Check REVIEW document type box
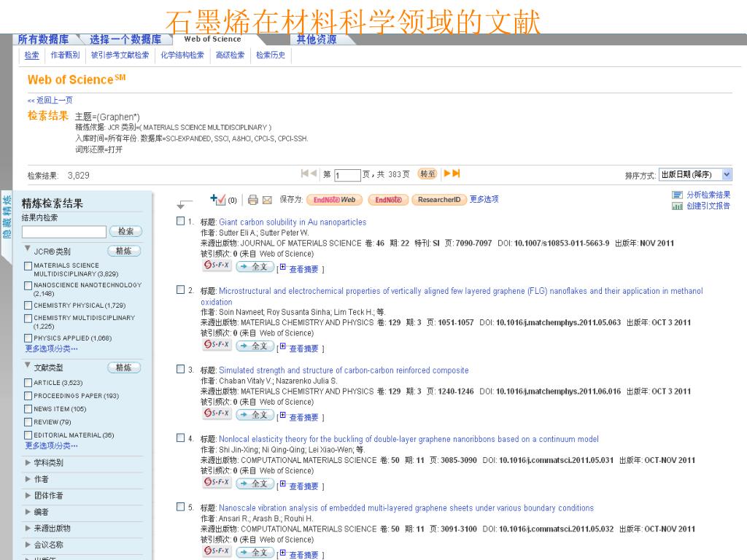The image size is (747, 560). pyautogui.click(x=28, y=422)
